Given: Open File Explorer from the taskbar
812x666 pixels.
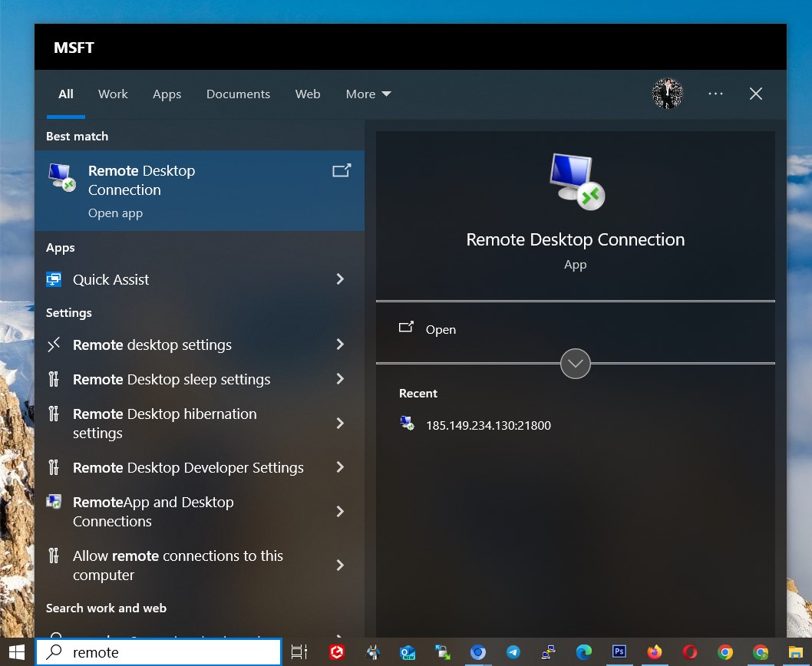Looking at the screenshot, I should pos(795,652).
